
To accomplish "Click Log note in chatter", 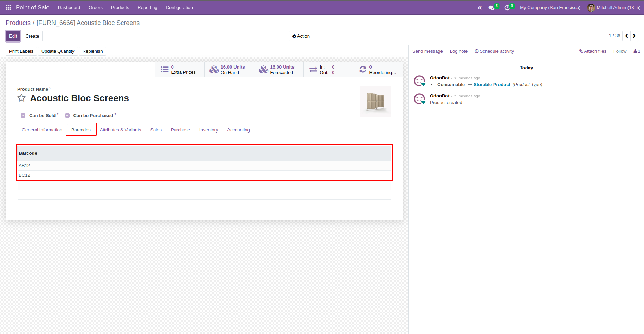I will (459, 51).
